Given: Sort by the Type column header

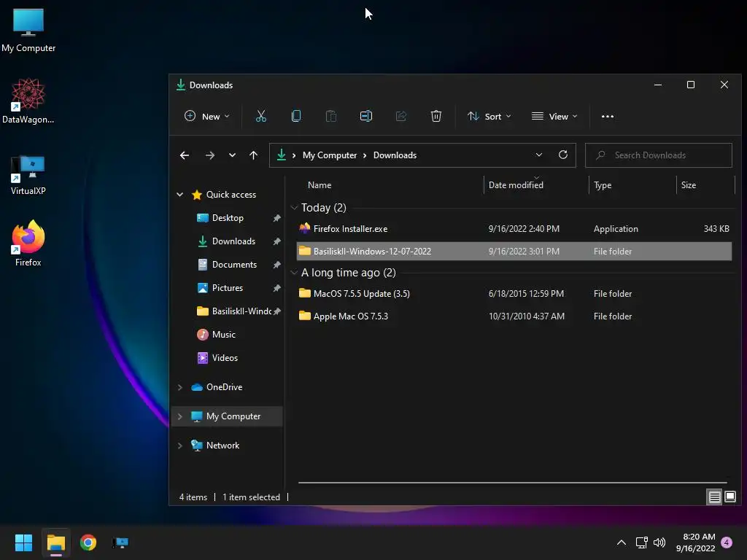Looking at the screenshot, I should pyautogui.click(x=603, y=185).
